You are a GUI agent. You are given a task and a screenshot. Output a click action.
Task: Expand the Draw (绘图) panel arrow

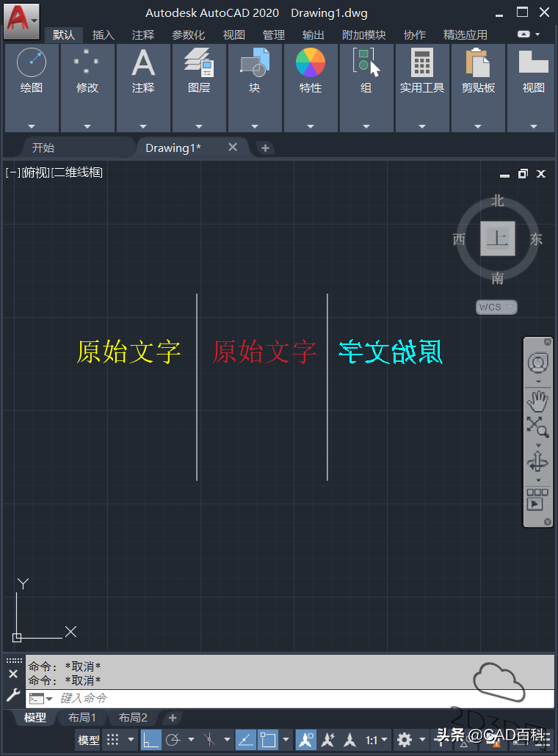[32, 126]
